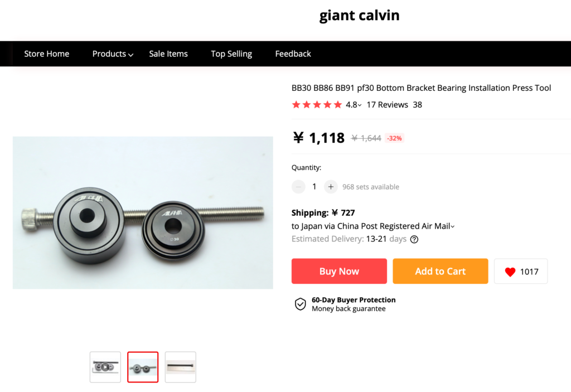Click the Buy Now button
Viewport: 571px width, 392px height.
pyautogui.click(x=339, y=272)
